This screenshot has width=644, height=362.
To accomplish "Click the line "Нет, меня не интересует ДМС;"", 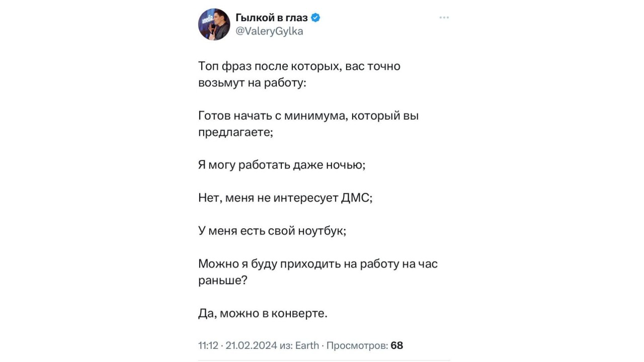I will 285,198.
